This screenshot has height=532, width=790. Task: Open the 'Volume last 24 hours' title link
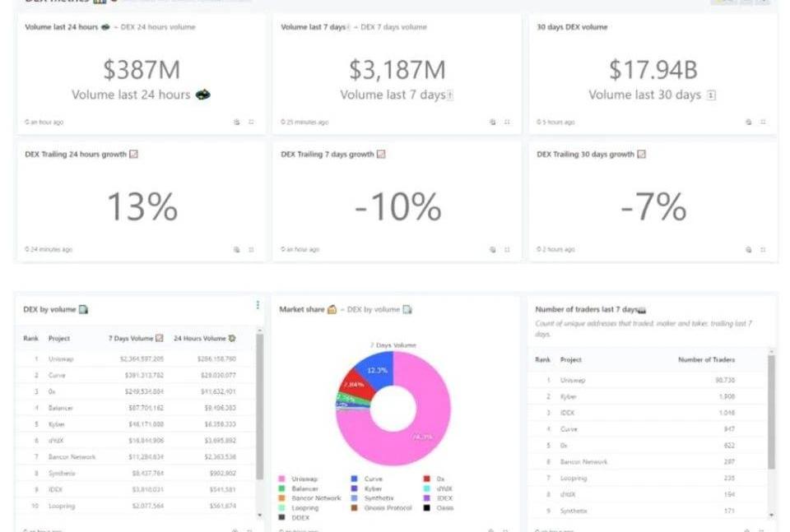coord(62,27)
